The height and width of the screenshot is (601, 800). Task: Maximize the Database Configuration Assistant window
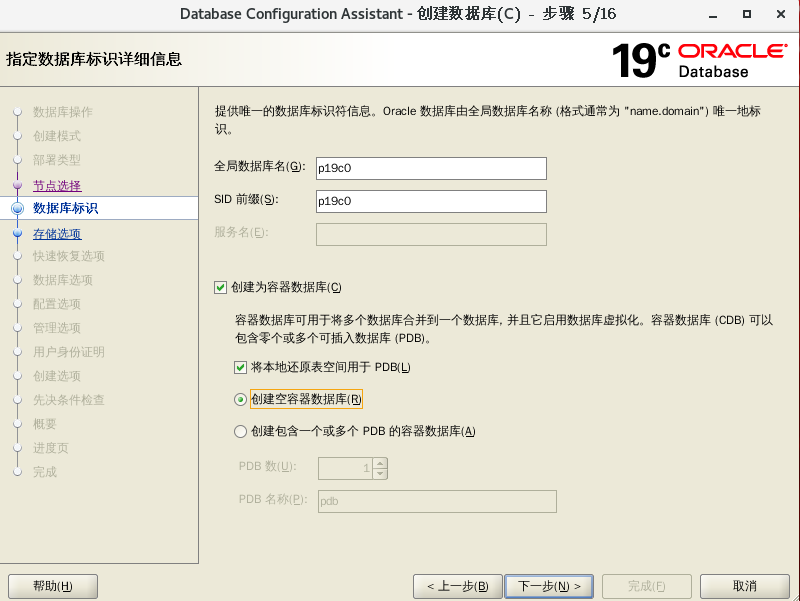[746, 14]
